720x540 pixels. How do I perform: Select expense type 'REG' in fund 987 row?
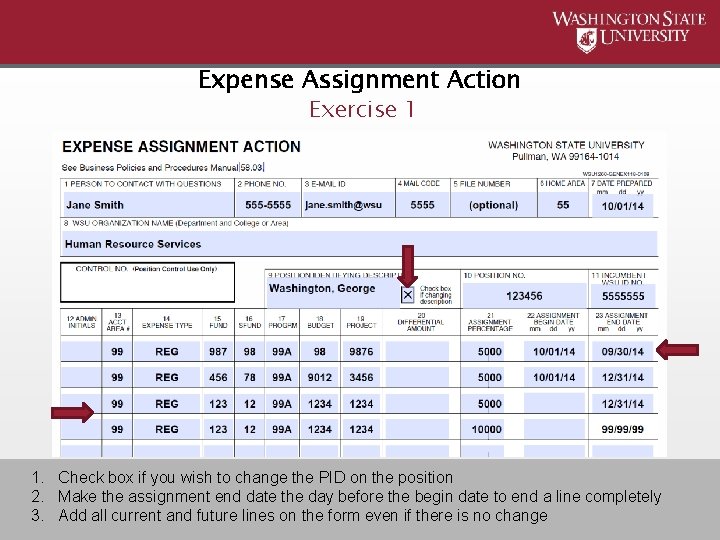point(167,351)
